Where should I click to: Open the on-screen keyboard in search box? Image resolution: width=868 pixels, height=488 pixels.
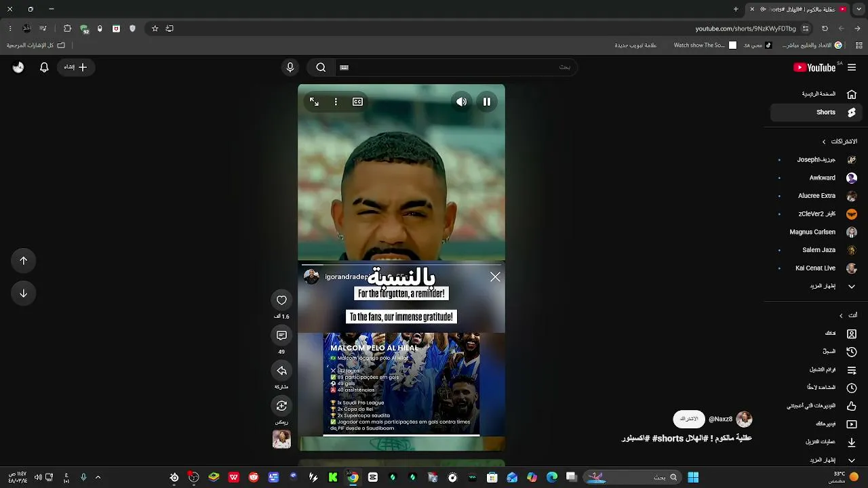coord(344,67)
